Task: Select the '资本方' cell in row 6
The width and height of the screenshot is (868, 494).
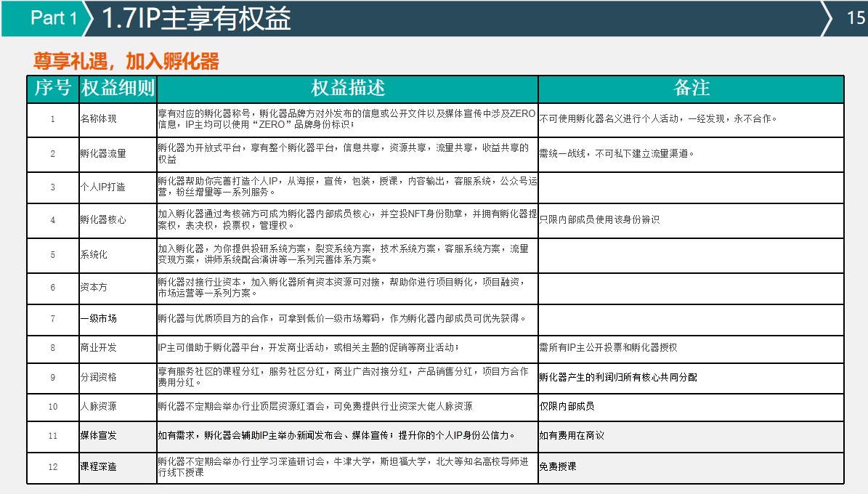Action: [x=94, y=288]
